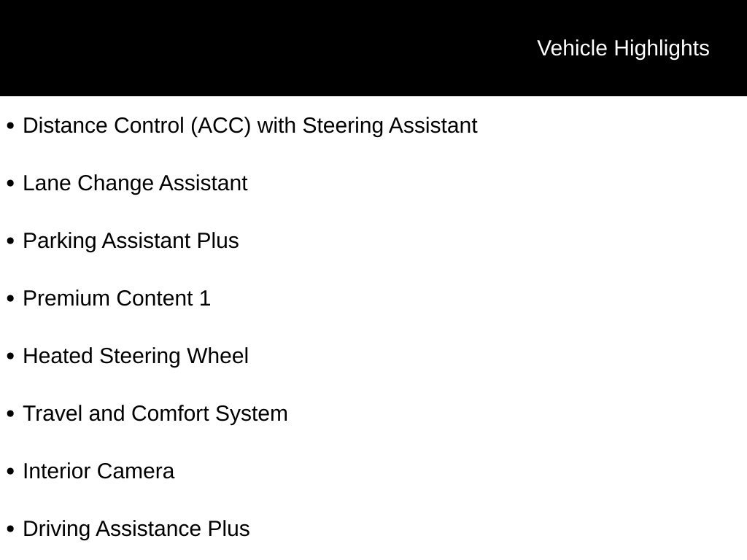This screenshot has width=747, height=560.
Task: Click the bullet beside Interior Camera
Action: click(x=10, y=472)
